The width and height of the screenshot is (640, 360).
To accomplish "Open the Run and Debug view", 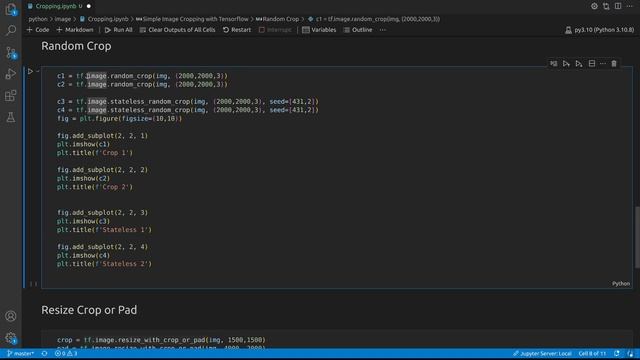I will click(x=11, y=74).
